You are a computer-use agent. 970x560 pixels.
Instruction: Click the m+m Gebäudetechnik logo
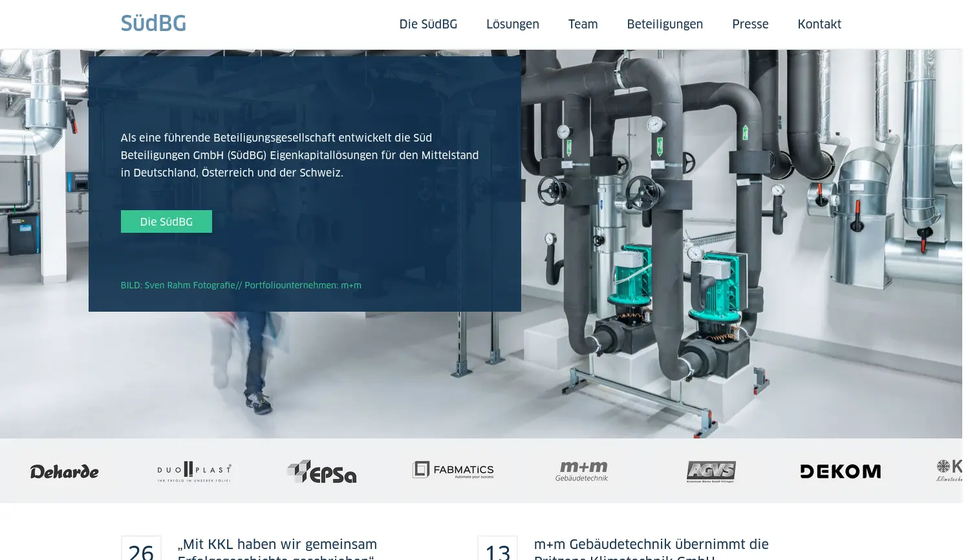581,471
